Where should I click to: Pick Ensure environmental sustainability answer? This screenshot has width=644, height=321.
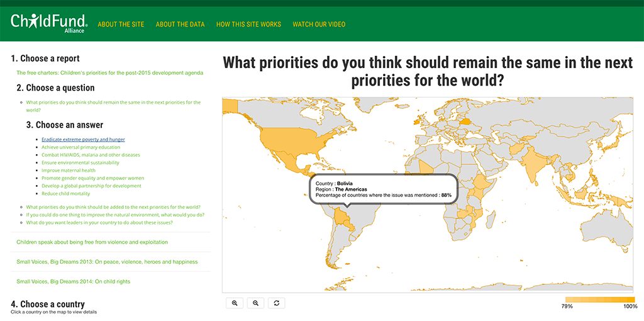tap(80, 162)
